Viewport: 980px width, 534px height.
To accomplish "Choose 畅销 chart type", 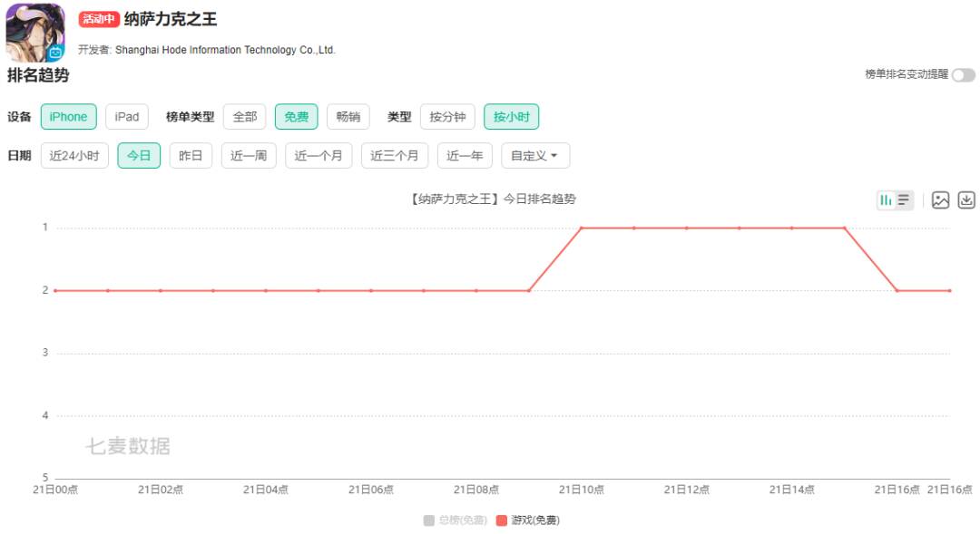I will [x=348, y=117].
